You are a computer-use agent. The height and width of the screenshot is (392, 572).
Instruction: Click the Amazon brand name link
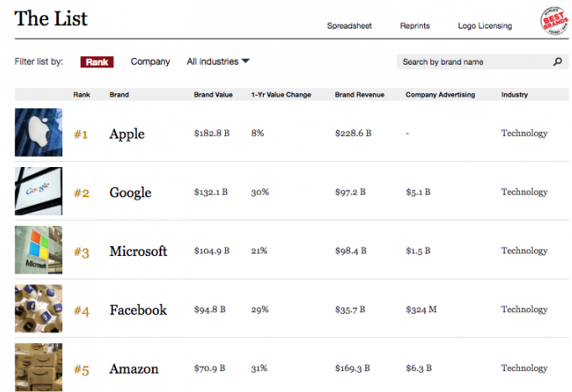coord(134,368)
